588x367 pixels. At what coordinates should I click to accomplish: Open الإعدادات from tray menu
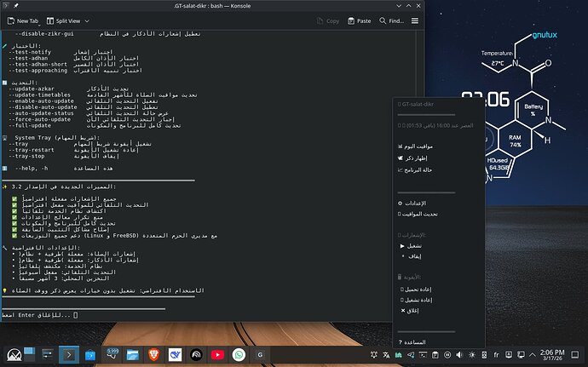coord(412,204)
